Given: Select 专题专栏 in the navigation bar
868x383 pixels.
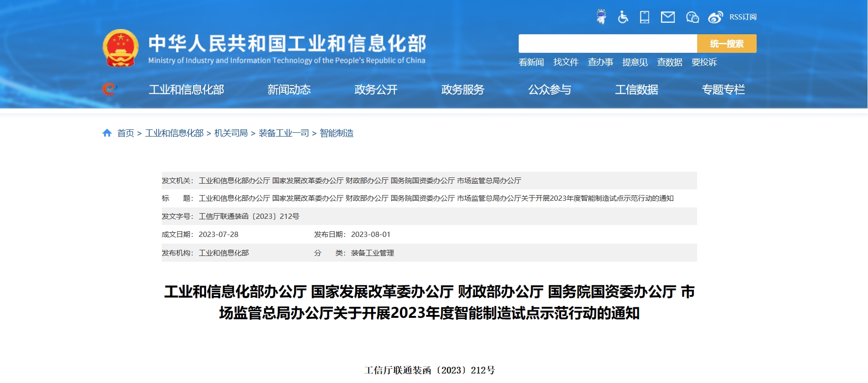Looking at the screenshot, I should [x=723, y=89].
